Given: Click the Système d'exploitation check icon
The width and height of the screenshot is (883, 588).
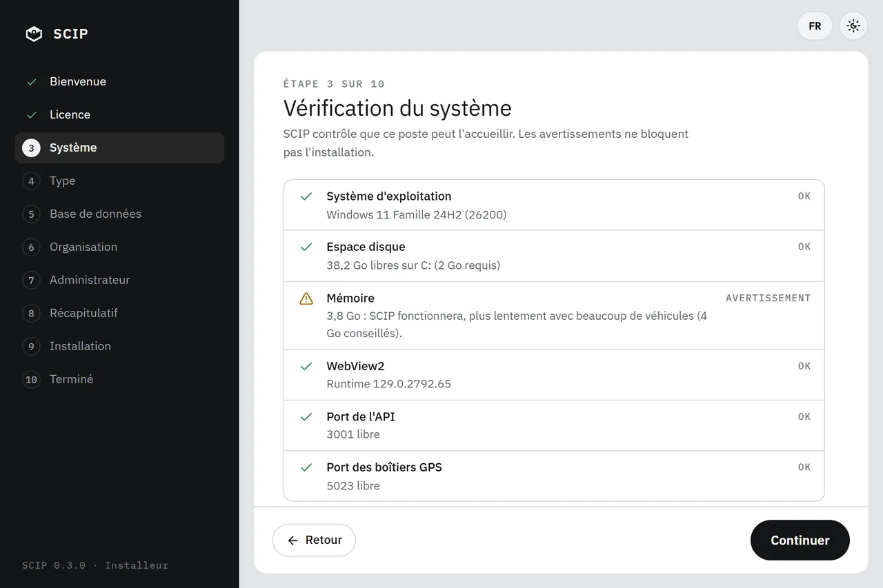Looking at the screenshot, I should [306, 196].
